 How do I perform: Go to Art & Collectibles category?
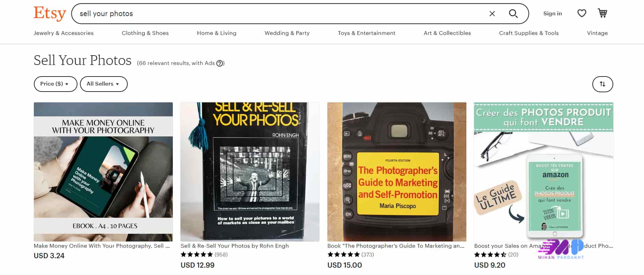point(447,33)
